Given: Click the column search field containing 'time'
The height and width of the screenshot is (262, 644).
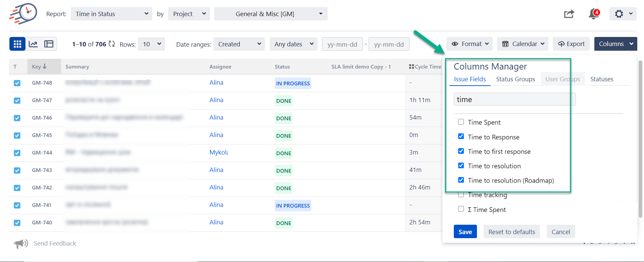Looking at the screenshot, I should point(515,99).
